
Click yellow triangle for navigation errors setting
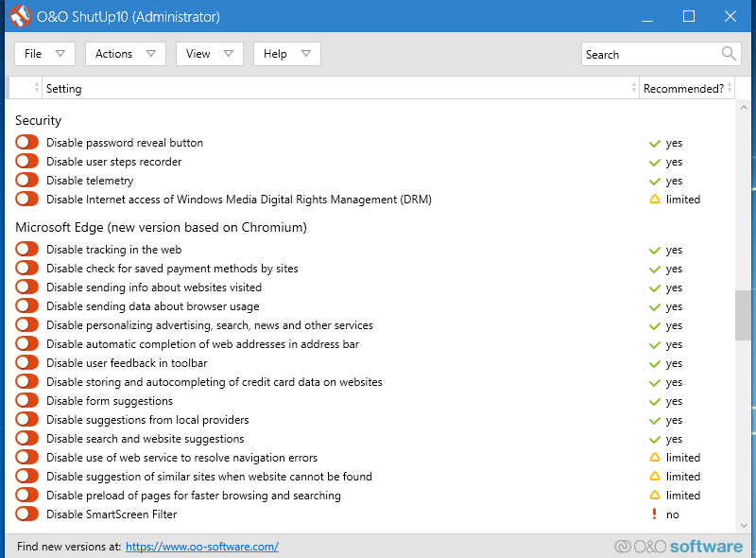[655, 458]
